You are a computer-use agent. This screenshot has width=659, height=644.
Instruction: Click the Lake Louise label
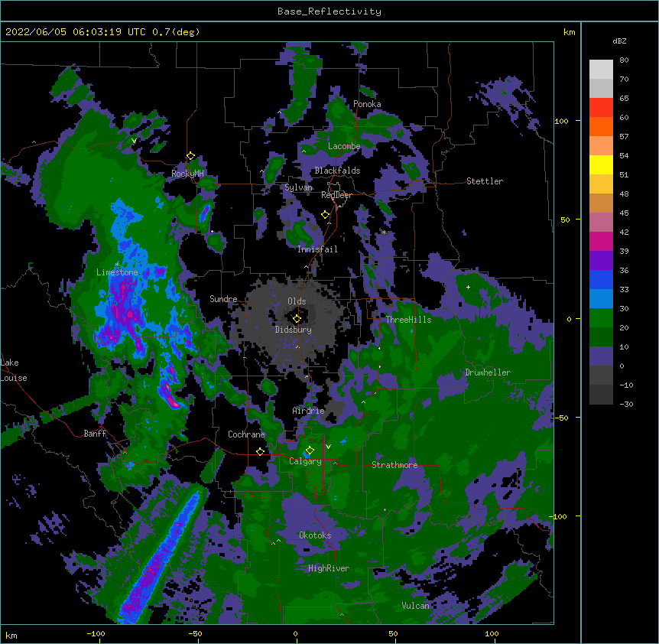pyautogui.click(x=14, y=370)
